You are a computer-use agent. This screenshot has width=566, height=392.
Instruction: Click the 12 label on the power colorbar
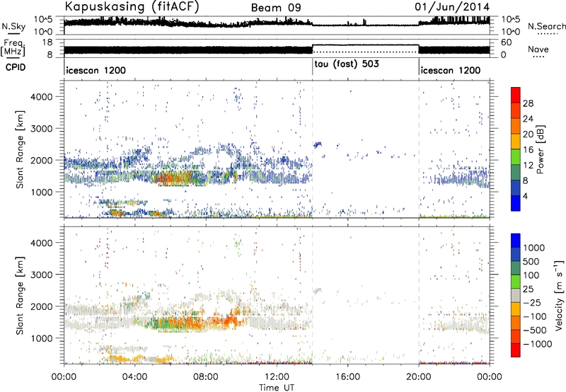[x=528, y=166]
